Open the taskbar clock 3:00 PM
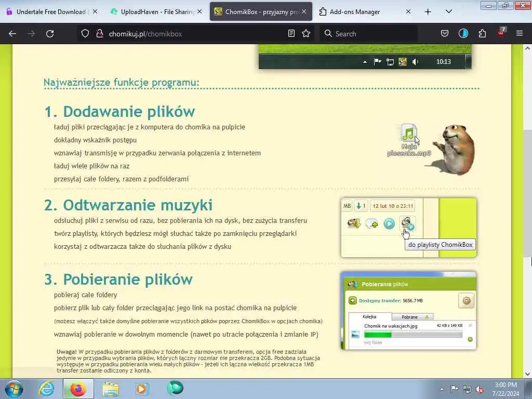532x399 pixels. pos(506,389)
